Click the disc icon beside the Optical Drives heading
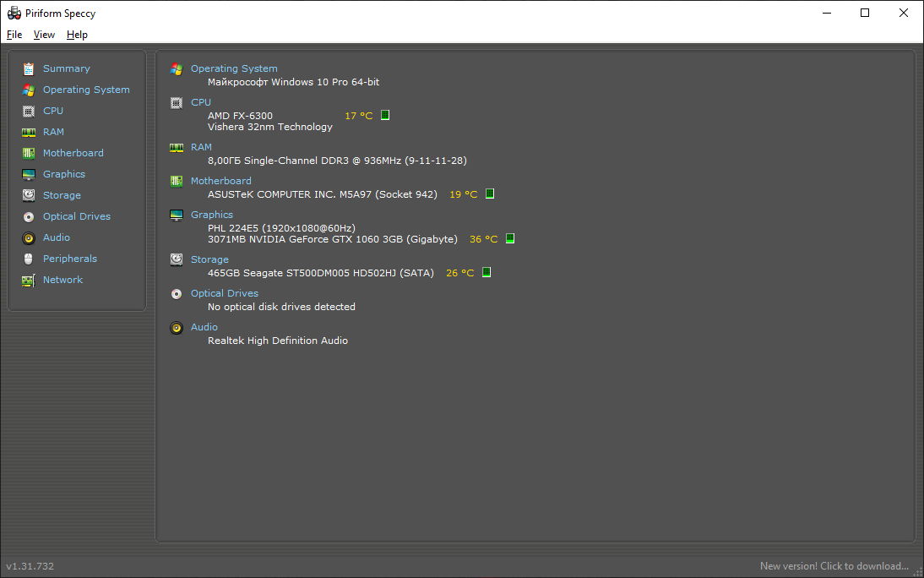Viewport: 924px width, 578px height. pos(177,294)
